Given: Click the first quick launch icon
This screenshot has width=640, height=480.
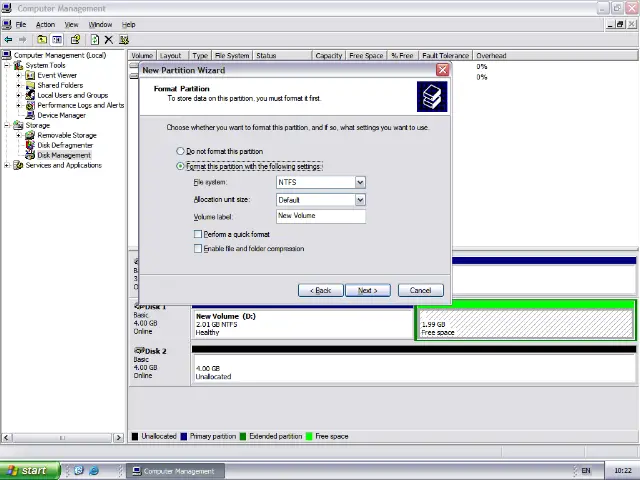Looking at the screenshot, I should coord(79,471).
